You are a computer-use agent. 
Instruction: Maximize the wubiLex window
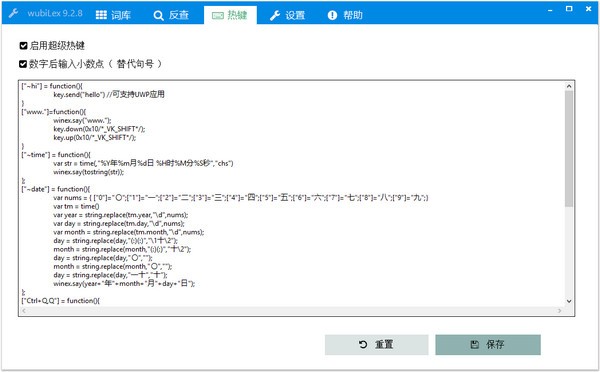(569, 8)
